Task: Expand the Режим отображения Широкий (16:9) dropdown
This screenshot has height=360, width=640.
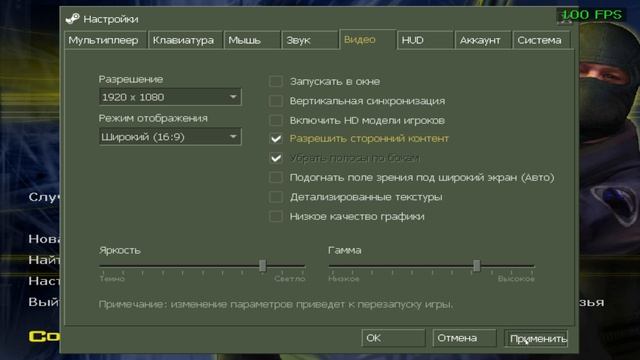Action: pos(170,137)
